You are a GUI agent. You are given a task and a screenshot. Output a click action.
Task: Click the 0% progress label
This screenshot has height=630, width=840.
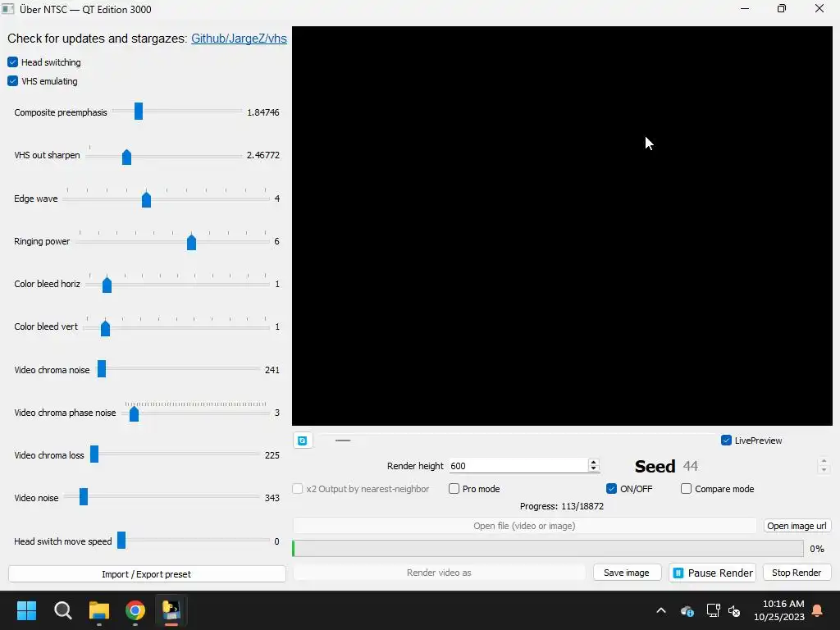pyautogui.click(x=817, y=549)
